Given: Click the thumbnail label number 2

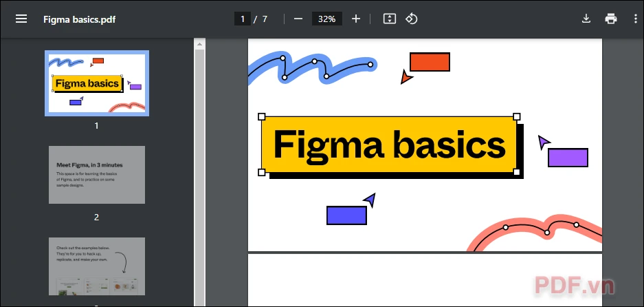Looking at the screenshot, I should point(96,218).
